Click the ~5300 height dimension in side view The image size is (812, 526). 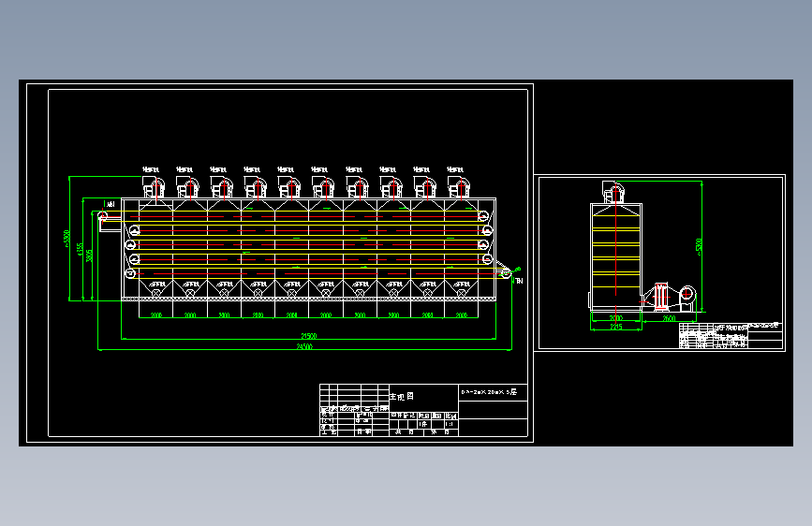[699, 247]
